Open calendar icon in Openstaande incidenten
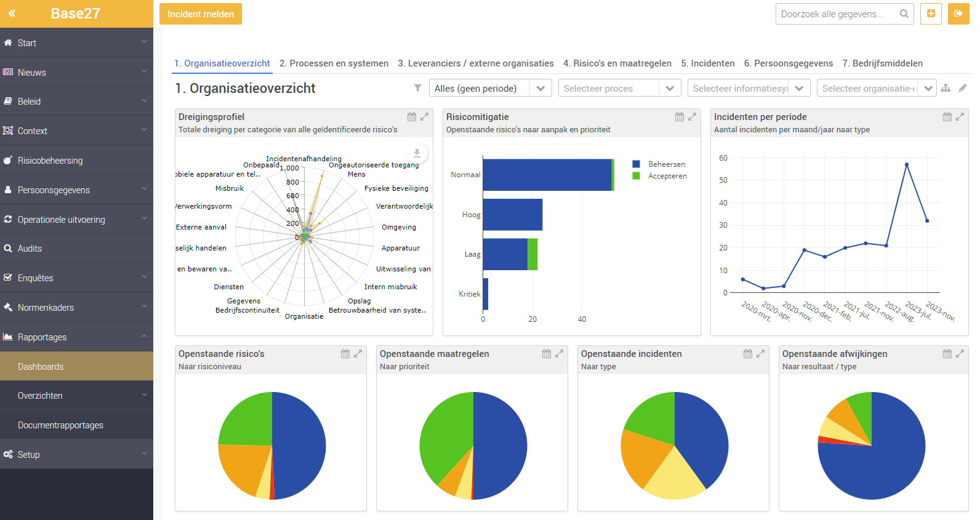 [x=748, y=354]
